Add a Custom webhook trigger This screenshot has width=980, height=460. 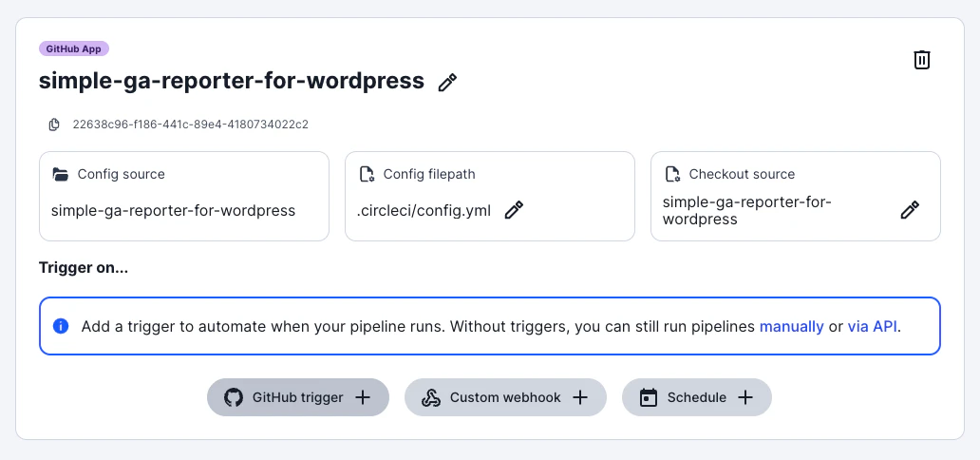coord(505,397)
